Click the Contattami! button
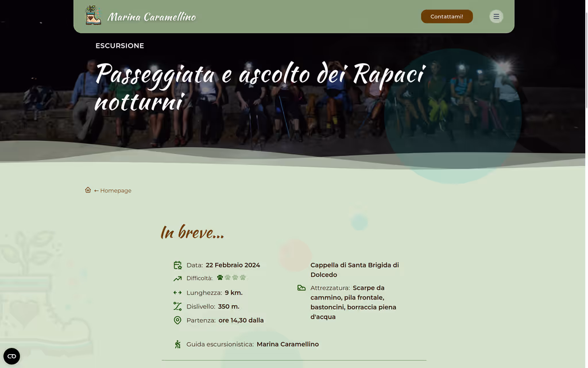This screenshot has height=368, width=588. click(x=447, y=16)
